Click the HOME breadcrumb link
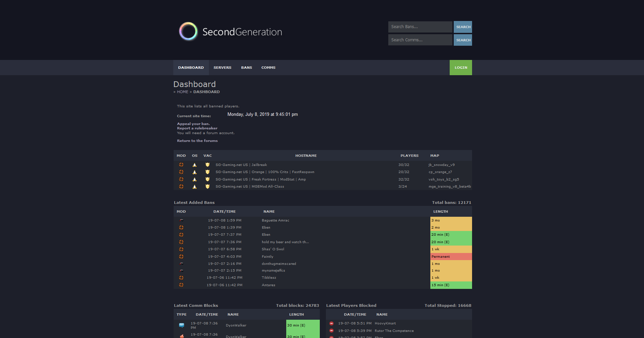644x338 pixels. click(182, 92)
